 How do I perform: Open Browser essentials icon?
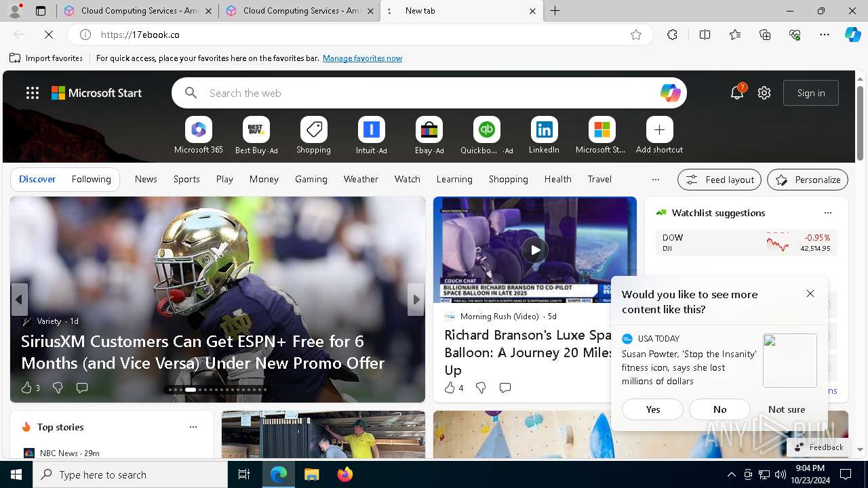795,35
